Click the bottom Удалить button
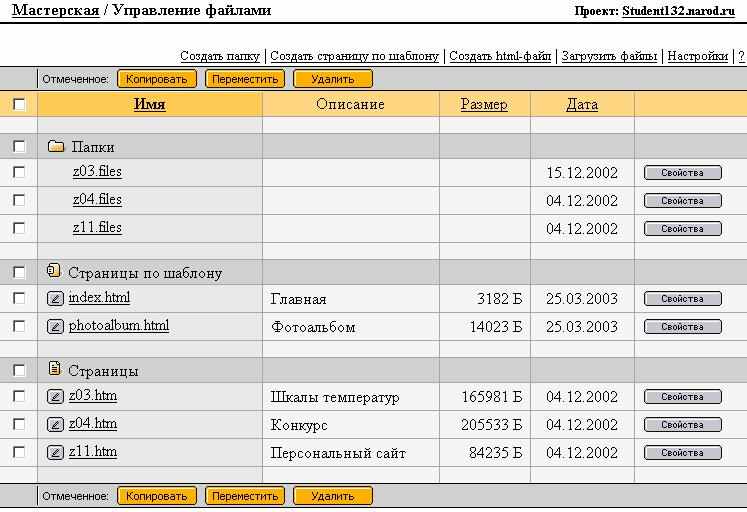The width and height of the screenshot is (747, 512). pyautogui.click(x=333, y=496)
